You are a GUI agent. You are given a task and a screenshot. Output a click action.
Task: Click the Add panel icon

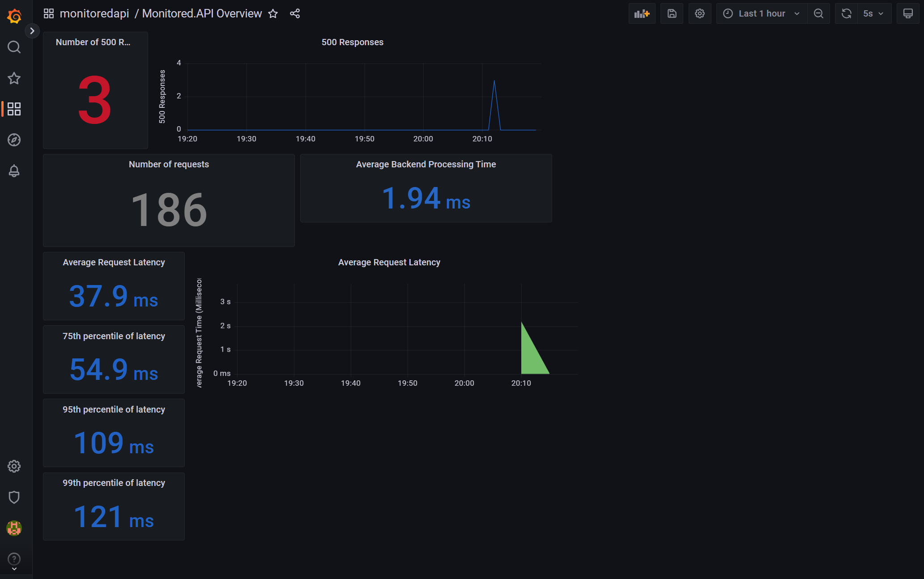642,13
